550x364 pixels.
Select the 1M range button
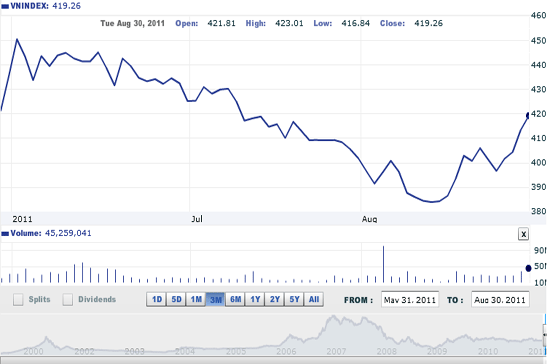(196, 299)
